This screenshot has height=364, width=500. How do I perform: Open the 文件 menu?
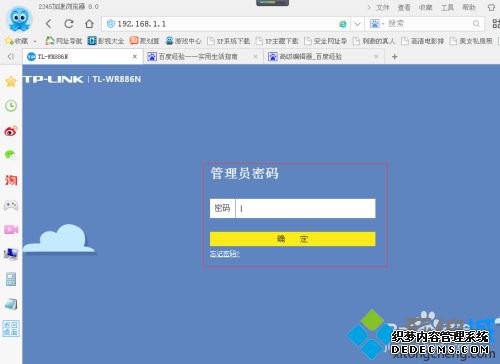383,7
